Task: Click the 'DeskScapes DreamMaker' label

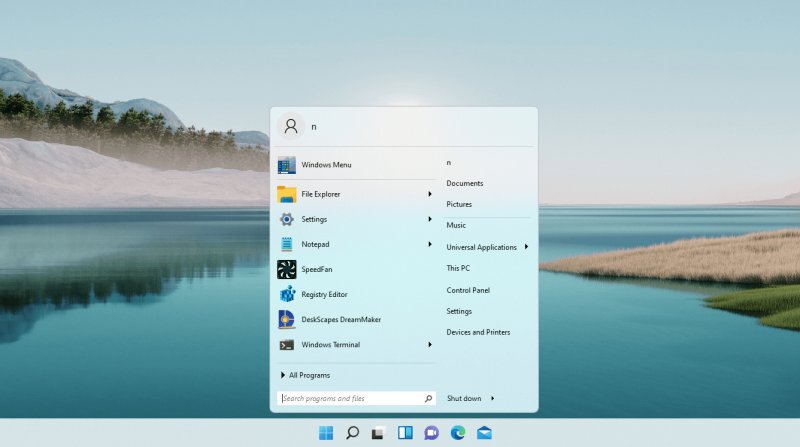Action: point(341,319)
